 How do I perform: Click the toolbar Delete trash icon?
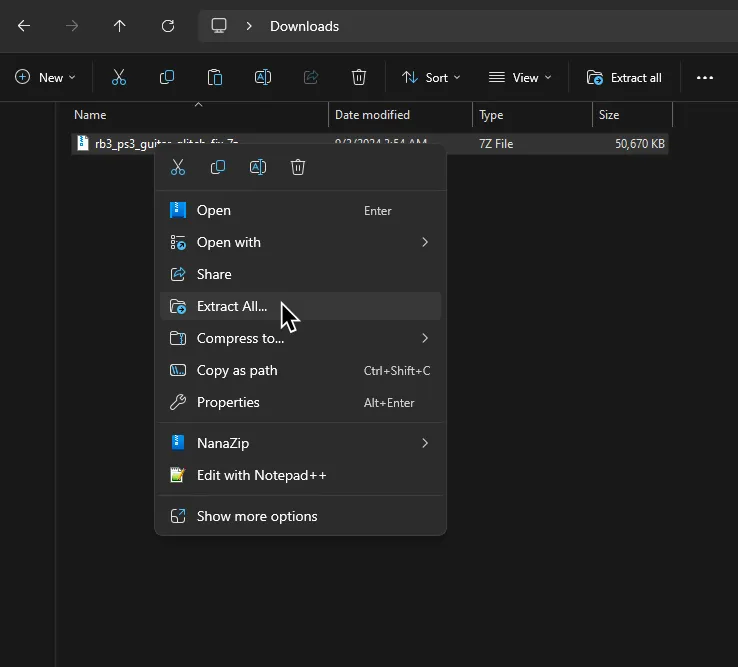click(x=359, y=77)
